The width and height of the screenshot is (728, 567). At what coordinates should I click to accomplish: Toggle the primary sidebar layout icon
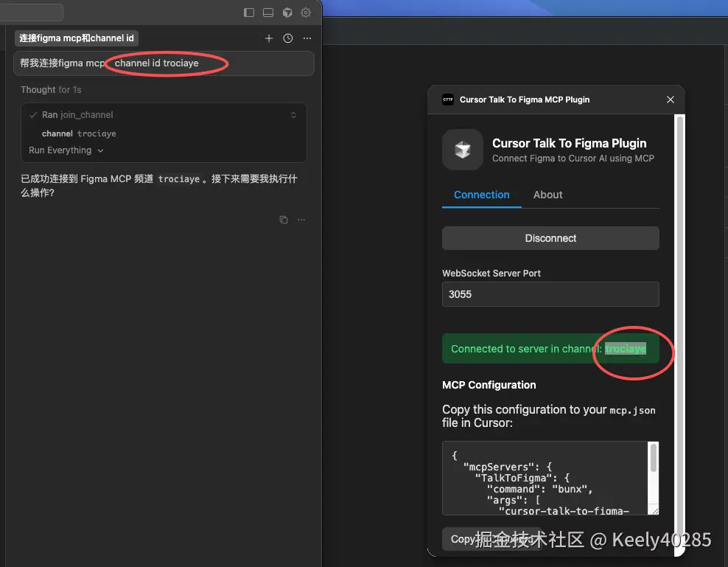pyautogui.click(x=249, y=13)
